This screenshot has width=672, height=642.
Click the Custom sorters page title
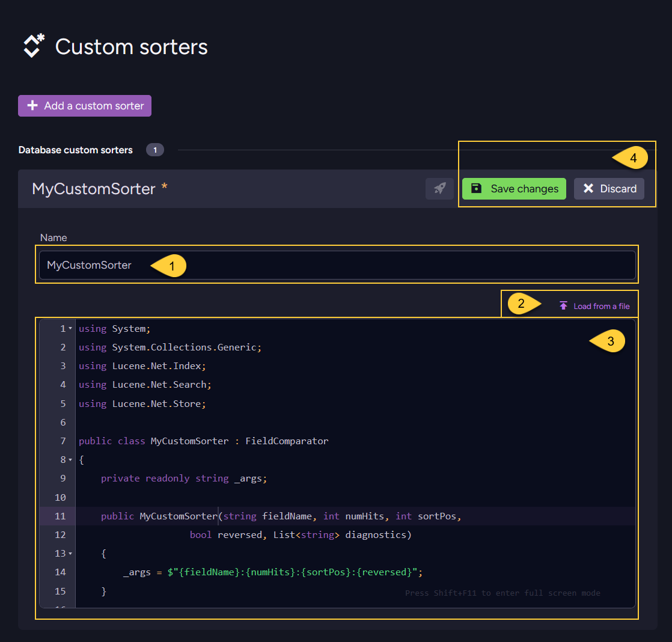(131, 47)
